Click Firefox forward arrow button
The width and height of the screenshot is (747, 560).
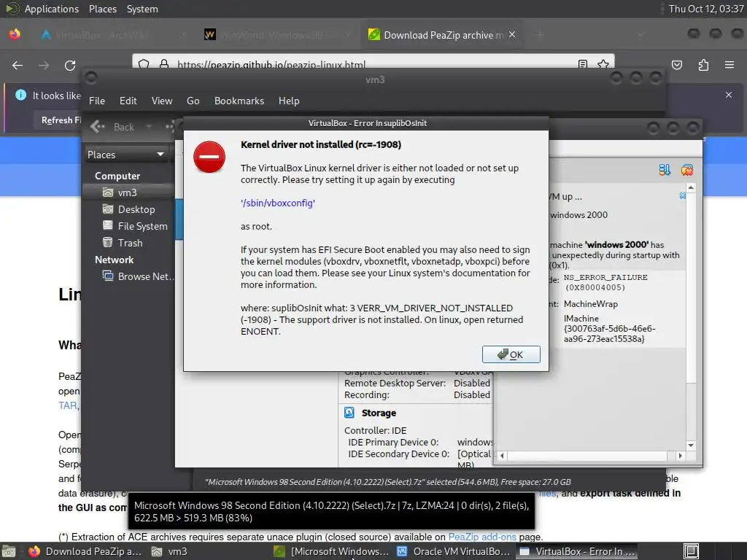(x=44, y=65)
